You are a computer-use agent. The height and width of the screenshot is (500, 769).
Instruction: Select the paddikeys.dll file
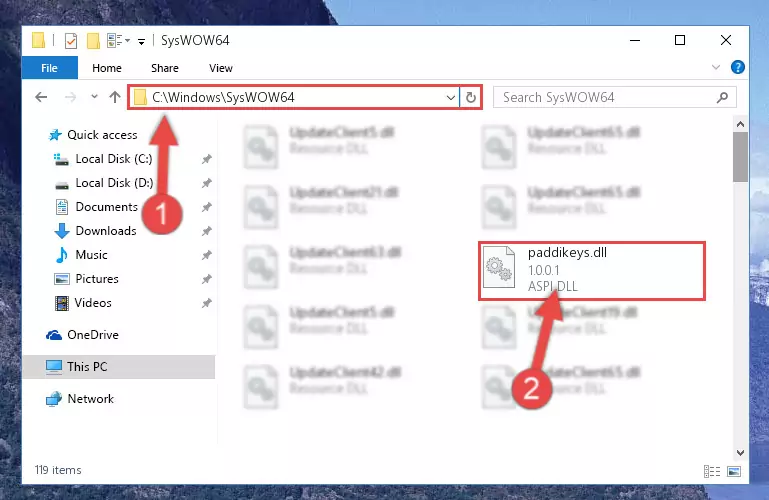[592, 271]
